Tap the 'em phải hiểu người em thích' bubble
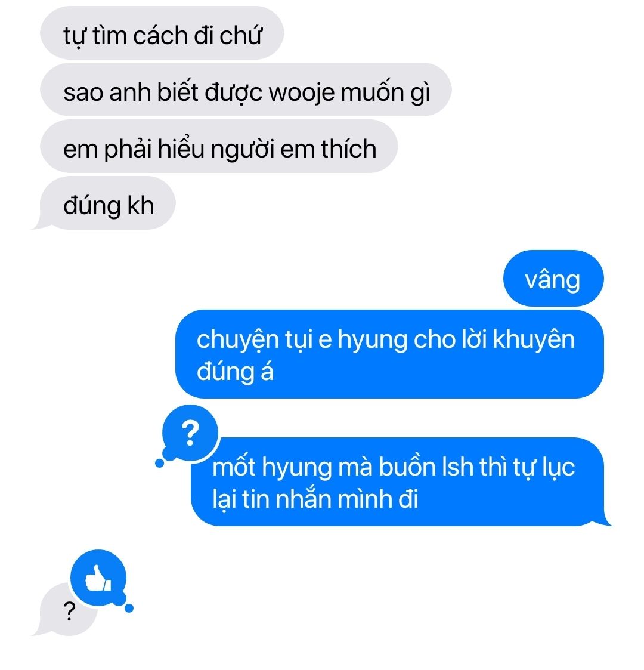644x670 pixels. tap(219, 147)
